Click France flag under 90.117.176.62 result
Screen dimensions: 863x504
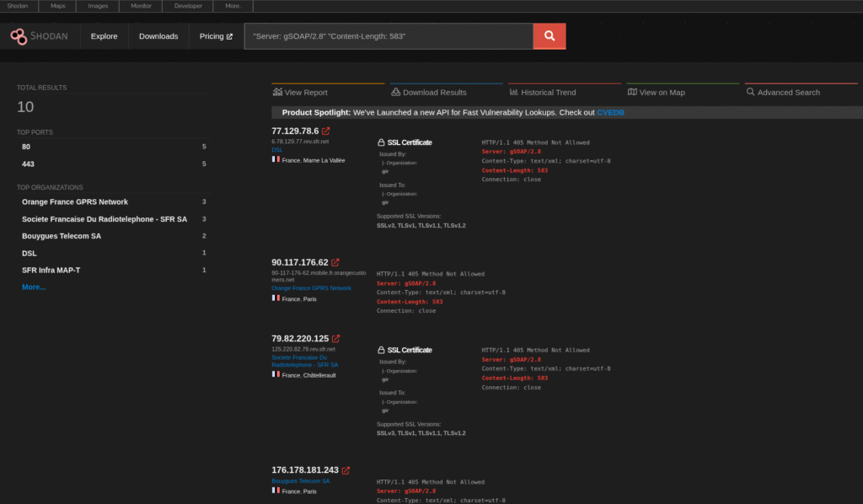[x=276, y=298]
